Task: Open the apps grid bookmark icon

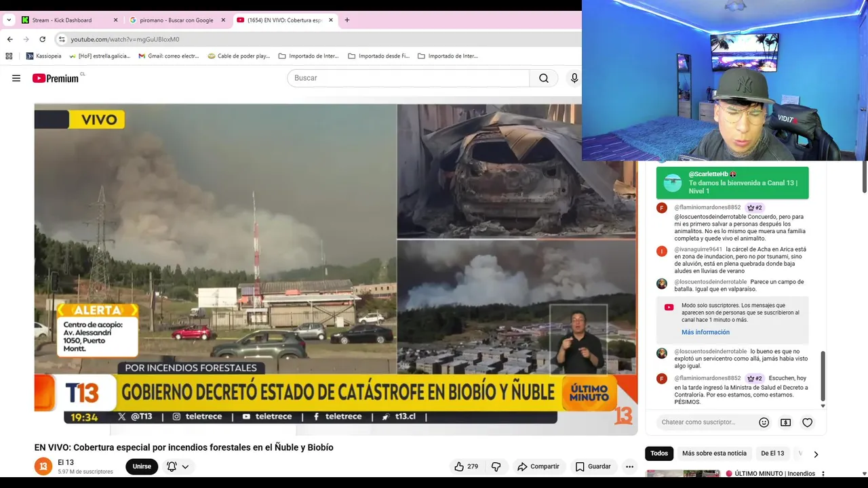Action: 9,56
